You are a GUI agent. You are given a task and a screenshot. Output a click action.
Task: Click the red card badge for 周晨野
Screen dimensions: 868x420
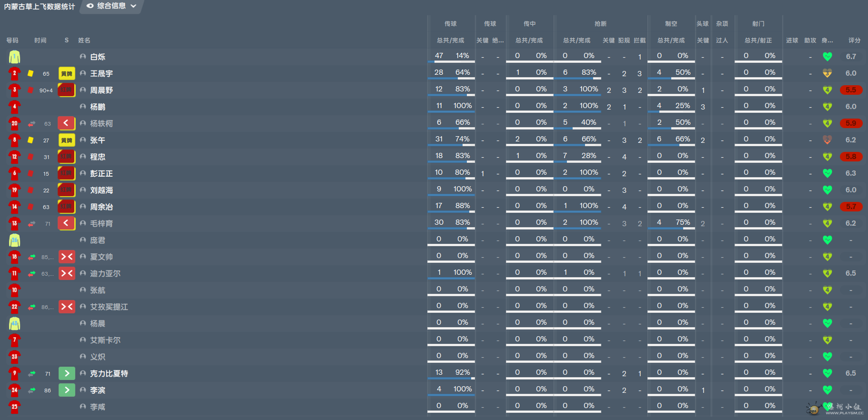pyautogui.click(x=67, y=90)
